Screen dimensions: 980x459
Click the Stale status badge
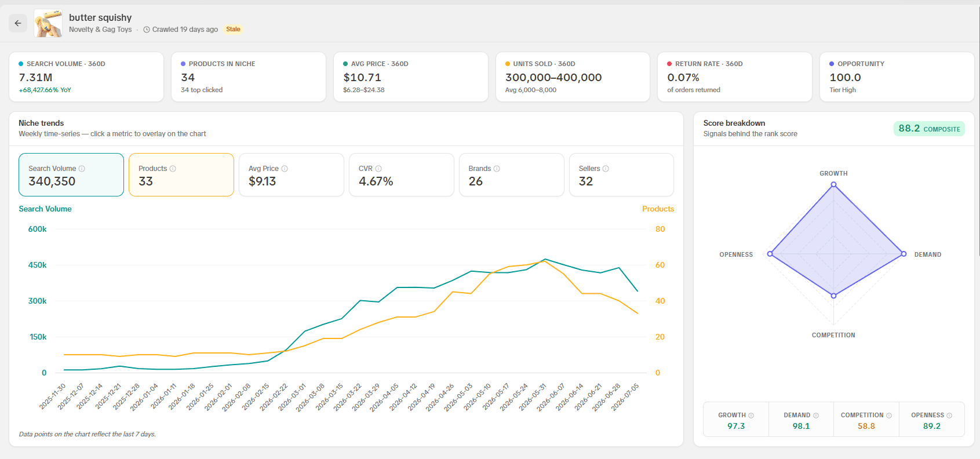point(233,30)
